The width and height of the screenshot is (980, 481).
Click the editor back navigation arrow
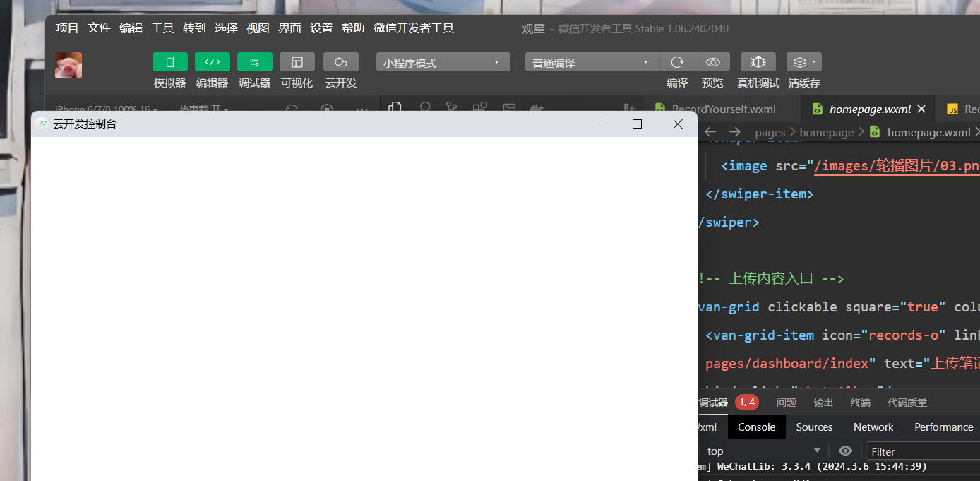point(710,132)
